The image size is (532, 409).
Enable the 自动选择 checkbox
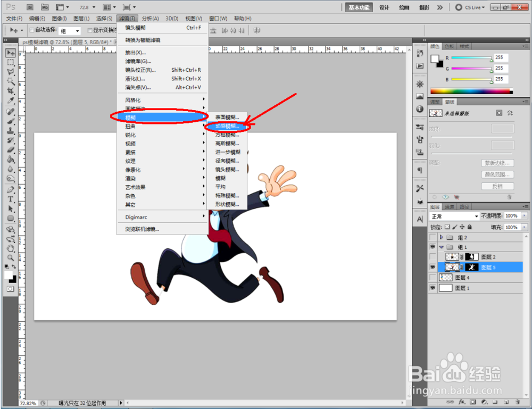[32, 30]
